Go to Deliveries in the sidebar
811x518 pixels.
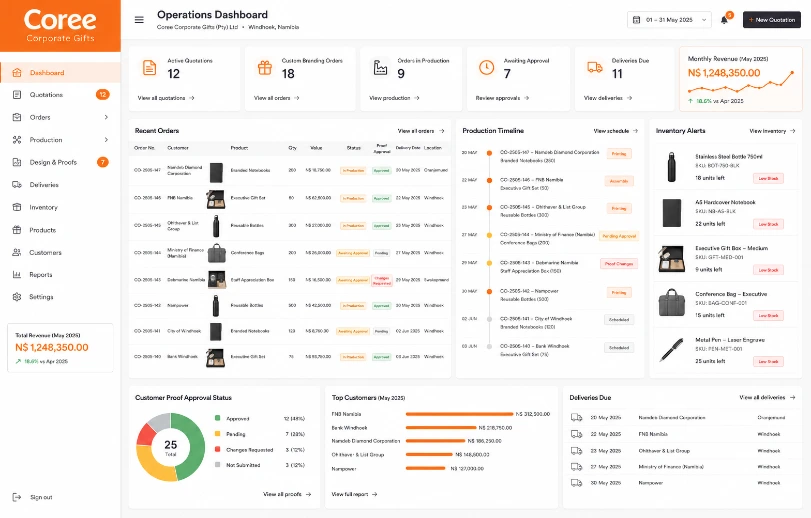[60, 185]
